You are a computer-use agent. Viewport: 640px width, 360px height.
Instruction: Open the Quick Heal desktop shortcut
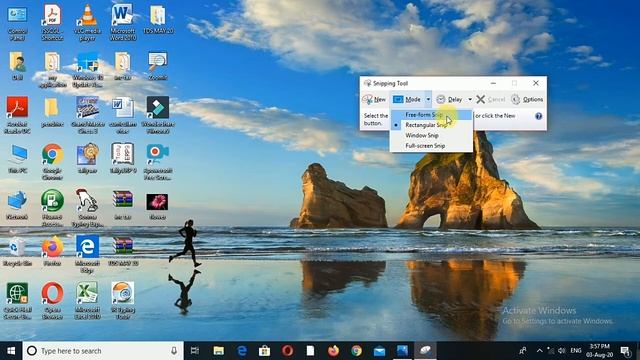[17, 301]
